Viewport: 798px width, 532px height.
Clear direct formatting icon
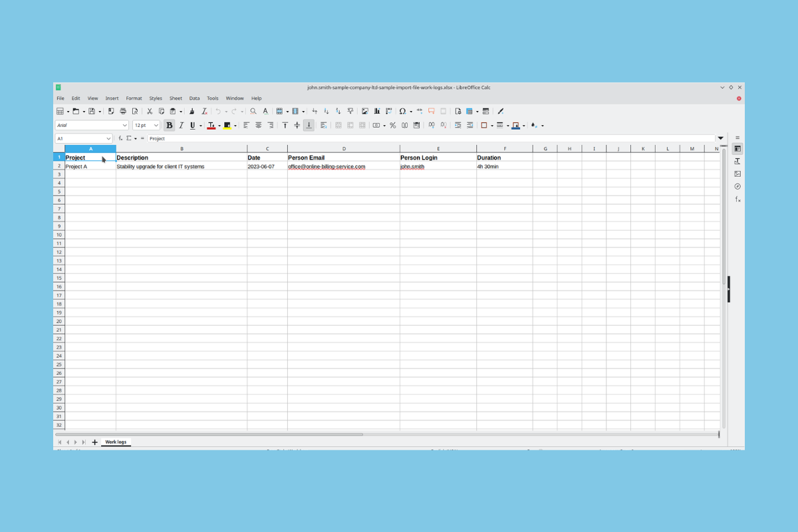(205, 111)
